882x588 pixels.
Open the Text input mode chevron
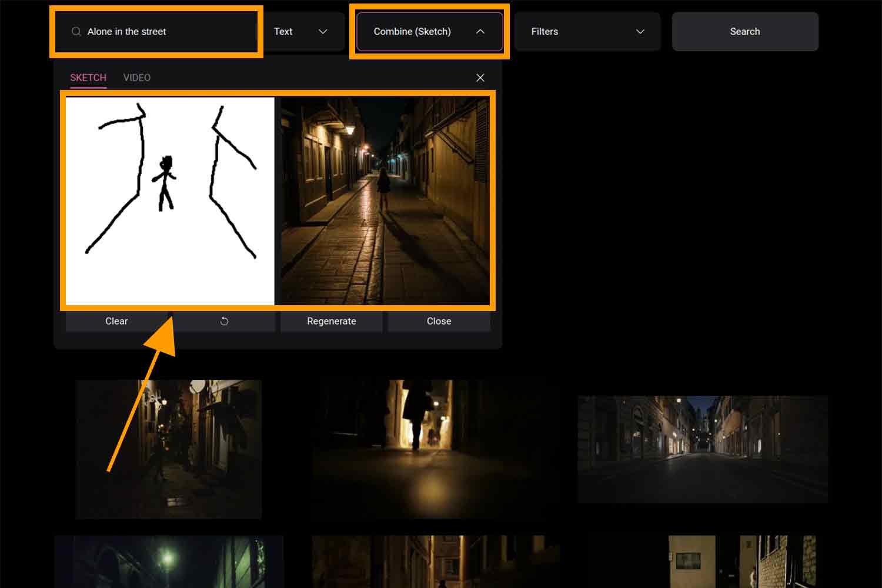[x=322, y=32]
